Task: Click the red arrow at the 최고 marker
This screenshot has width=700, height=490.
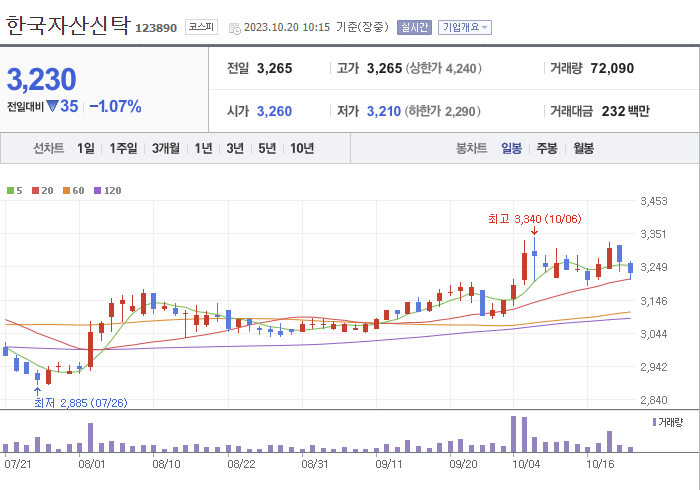Action: (534, 230)
